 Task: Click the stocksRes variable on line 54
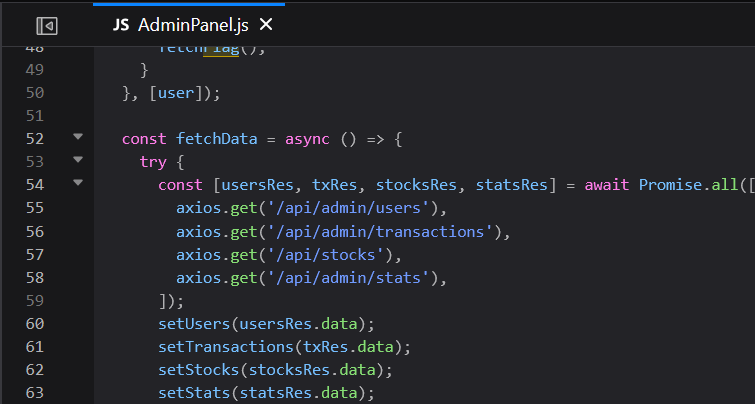click(x=416, y=185)
